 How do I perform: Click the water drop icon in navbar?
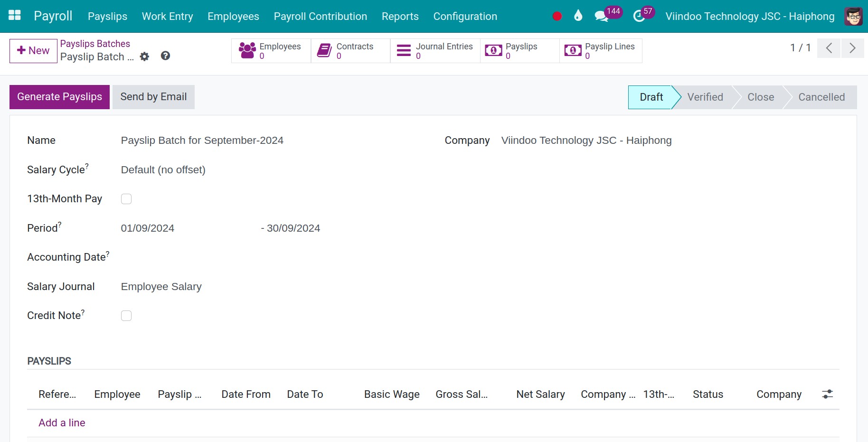point(578,16)
